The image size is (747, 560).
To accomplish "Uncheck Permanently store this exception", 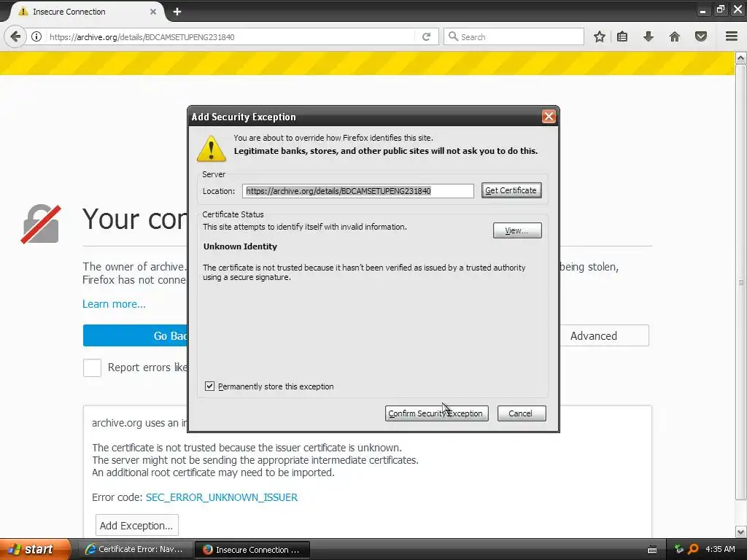I will pyautogui.click(x=209, y=386).
